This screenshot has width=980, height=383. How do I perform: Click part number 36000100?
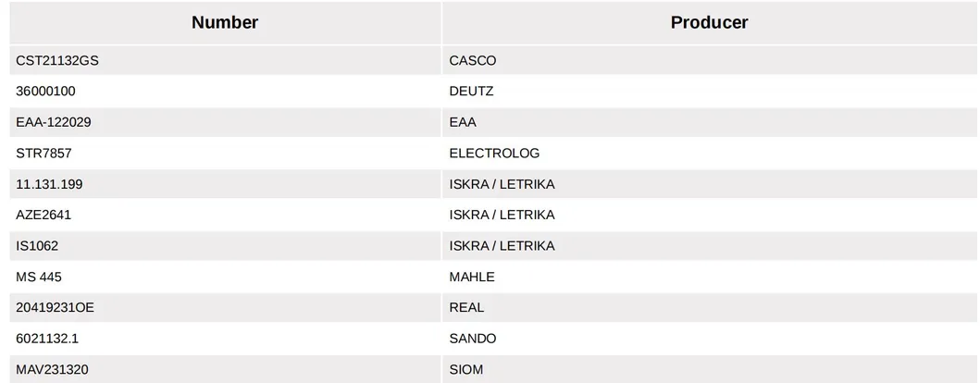(x=46, y=92)
